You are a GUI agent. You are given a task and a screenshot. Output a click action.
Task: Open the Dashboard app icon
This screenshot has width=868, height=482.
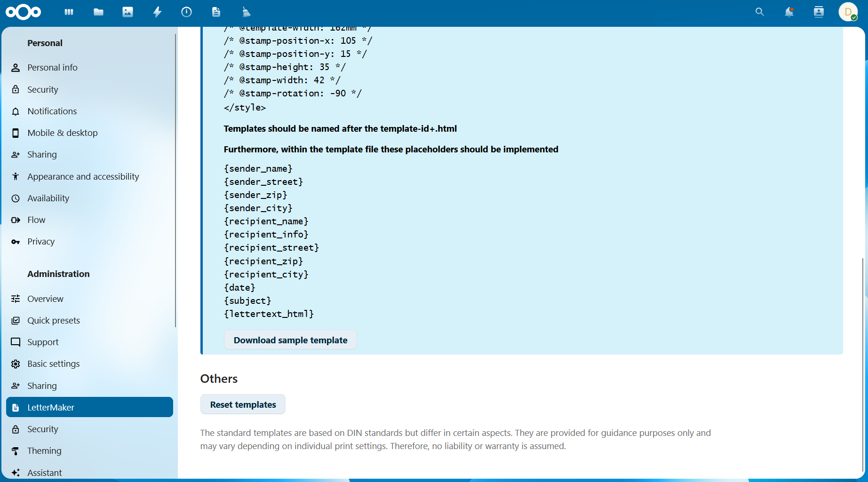[x=69, y=12]
